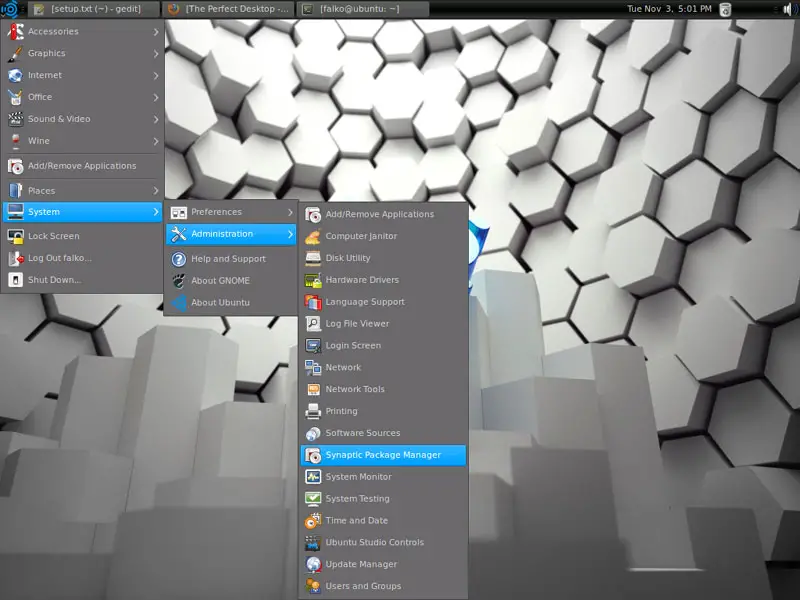Click the Language Support flag icon
Image resolution: width=800 pixels, height=600 pixels.
[313, 302]
